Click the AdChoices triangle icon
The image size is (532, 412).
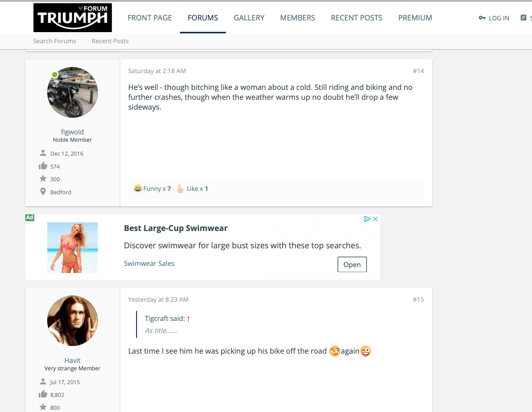point(367,219)
